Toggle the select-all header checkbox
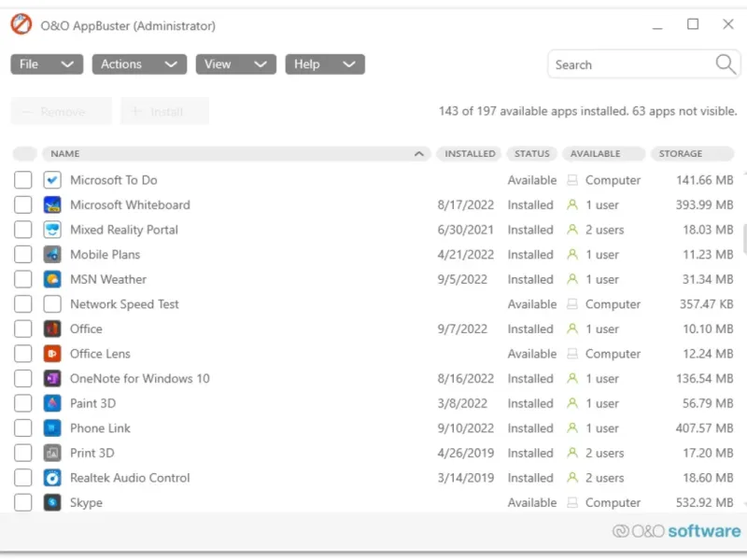Screen dimensions: 747x560 [24, 154]
